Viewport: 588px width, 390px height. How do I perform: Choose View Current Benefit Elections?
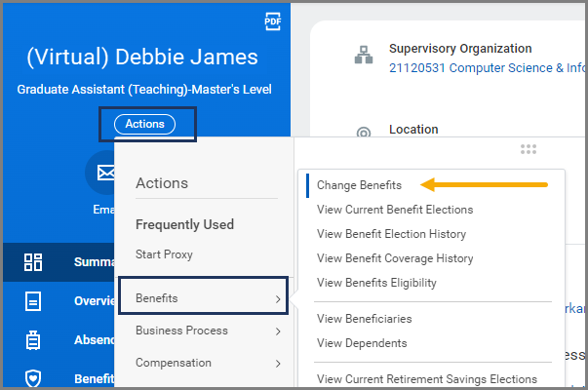395,209
